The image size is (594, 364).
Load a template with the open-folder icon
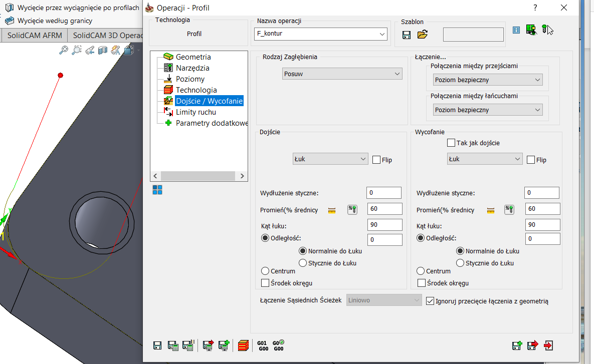[423, 35]
